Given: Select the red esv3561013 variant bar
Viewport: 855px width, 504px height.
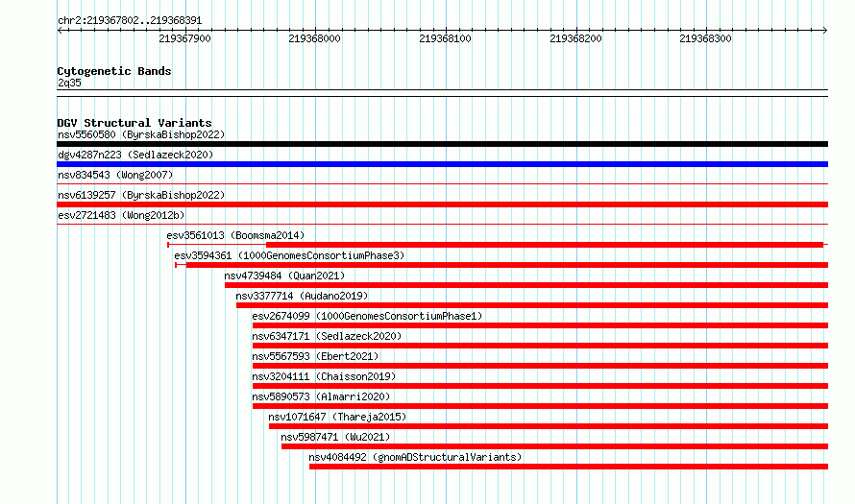Looking at the screenshot, I should [544, 245].
